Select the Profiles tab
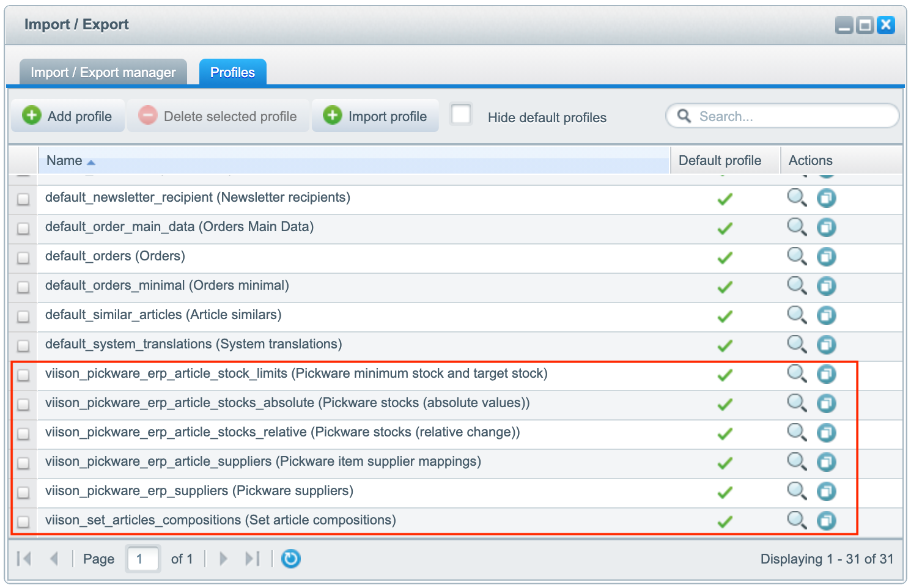Screen dimensions: 911x588 click(232, 72)
